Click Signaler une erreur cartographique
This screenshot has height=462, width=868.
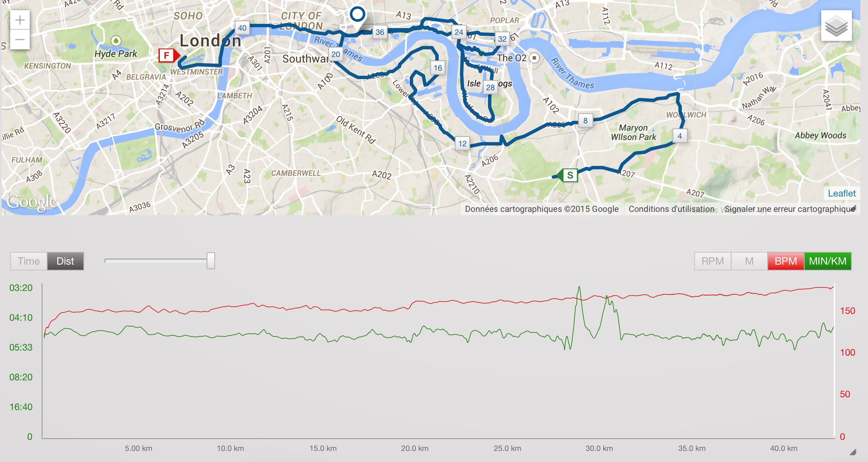pyautogui.click(x=789, y=209)
